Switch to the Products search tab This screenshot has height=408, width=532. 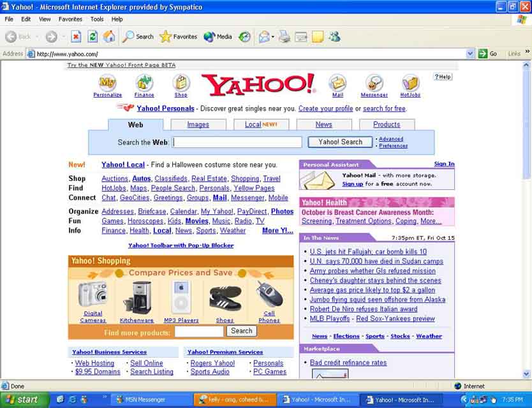387,124
